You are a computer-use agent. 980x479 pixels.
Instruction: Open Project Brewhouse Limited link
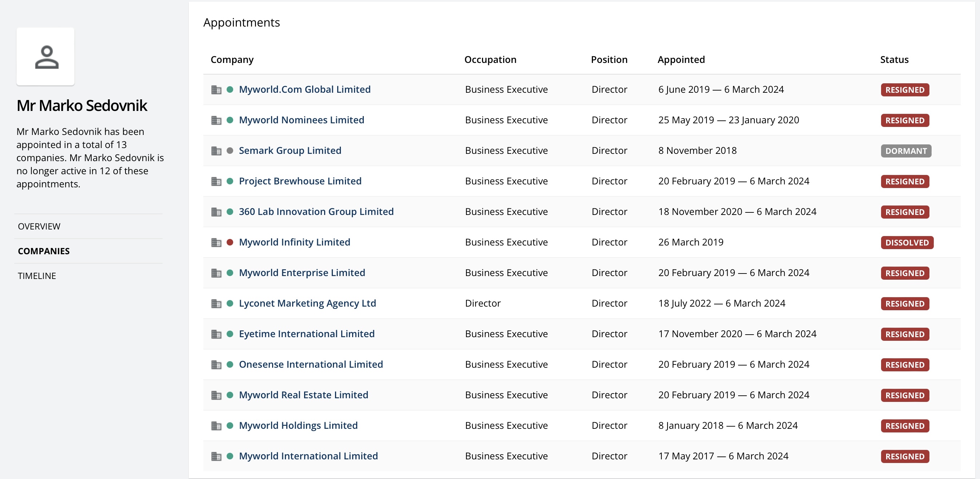coord(300,181)
